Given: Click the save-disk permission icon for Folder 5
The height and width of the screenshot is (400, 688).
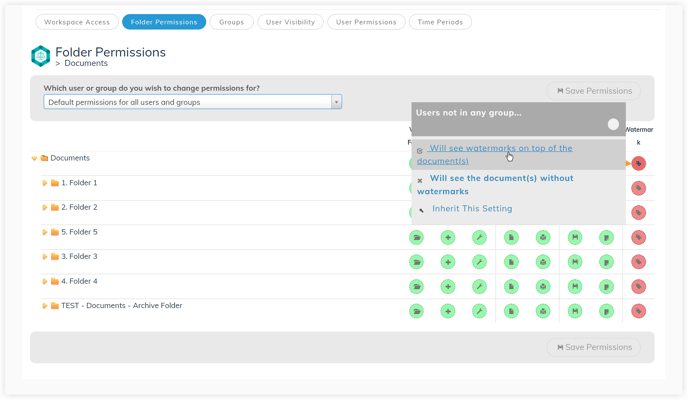Looking at the screenshot, I should point(575,238).
